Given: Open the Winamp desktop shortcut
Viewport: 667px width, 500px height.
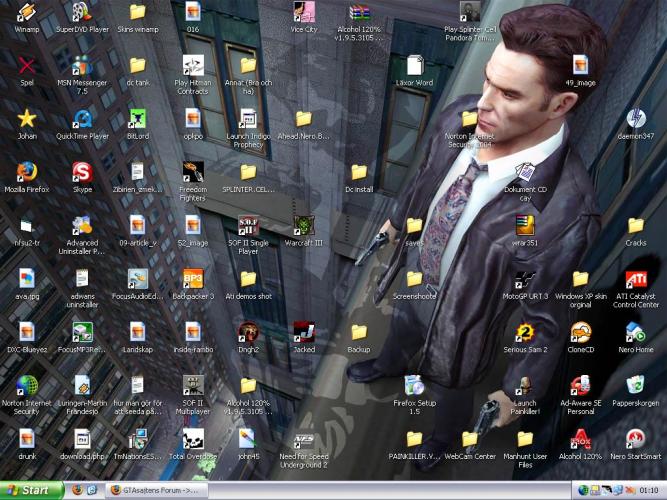Looking at the screenshot, I should coord(27,14).
